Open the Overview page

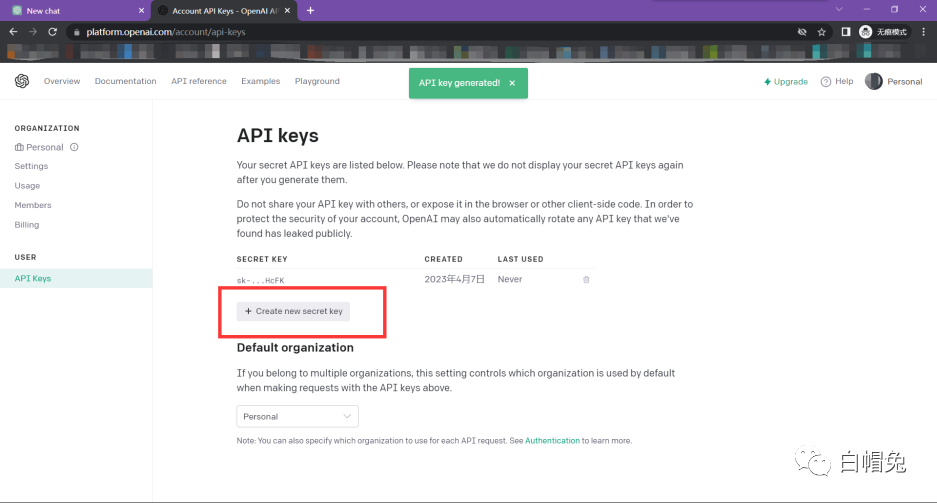click(62, 81)
